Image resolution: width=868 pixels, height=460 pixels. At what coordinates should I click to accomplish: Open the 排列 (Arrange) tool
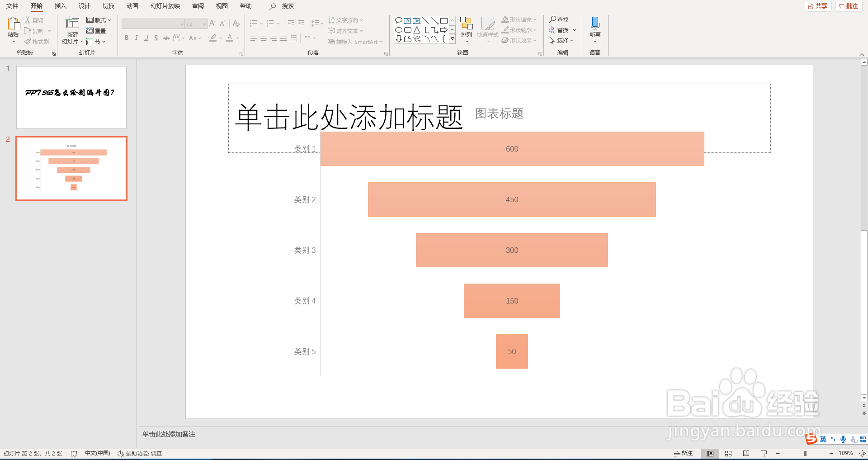[x=466, y=27]
